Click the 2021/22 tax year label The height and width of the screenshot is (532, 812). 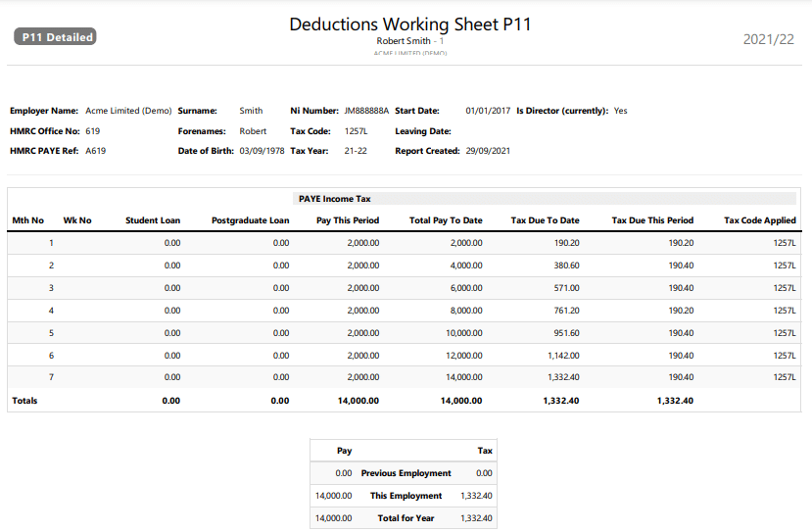tap(769, 39)
